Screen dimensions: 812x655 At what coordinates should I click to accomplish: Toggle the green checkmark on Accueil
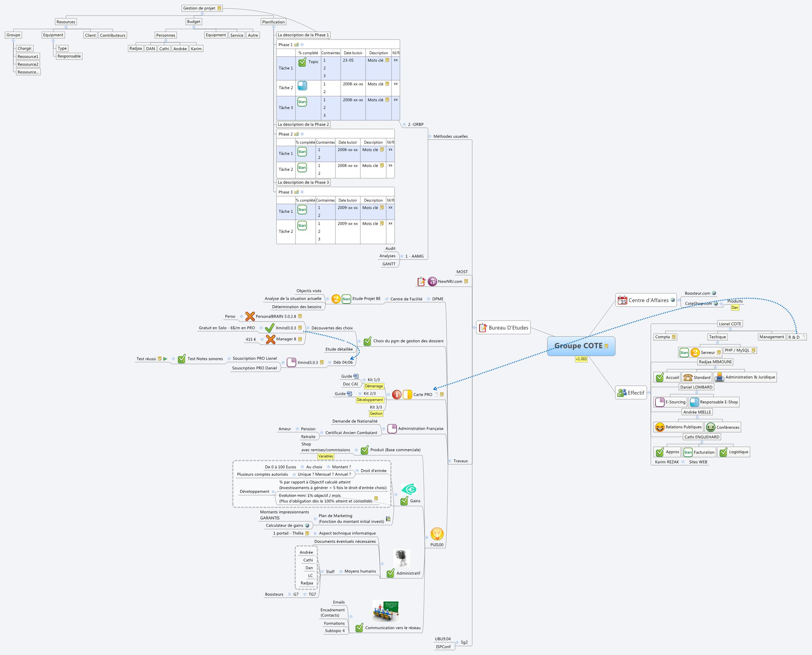(x=660, y=378)
